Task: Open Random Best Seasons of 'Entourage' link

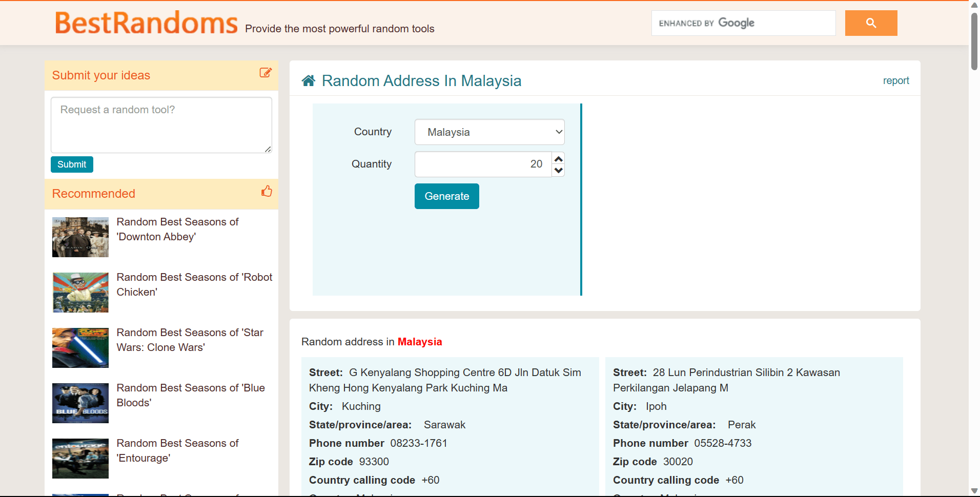Action: [x=177, y=451]
